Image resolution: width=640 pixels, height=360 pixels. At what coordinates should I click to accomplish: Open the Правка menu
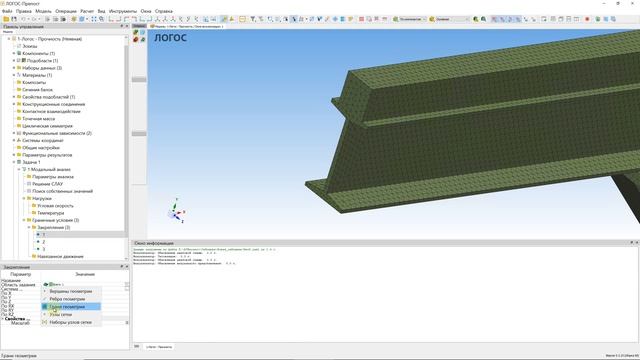click(x=24, y=11)
